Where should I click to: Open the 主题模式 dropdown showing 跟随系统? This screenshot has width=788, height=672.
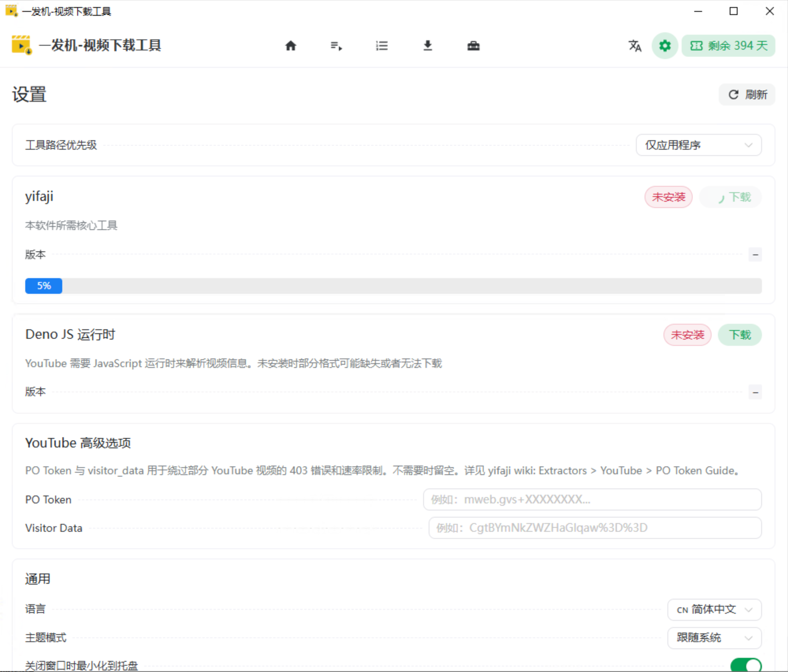[714, 638]
